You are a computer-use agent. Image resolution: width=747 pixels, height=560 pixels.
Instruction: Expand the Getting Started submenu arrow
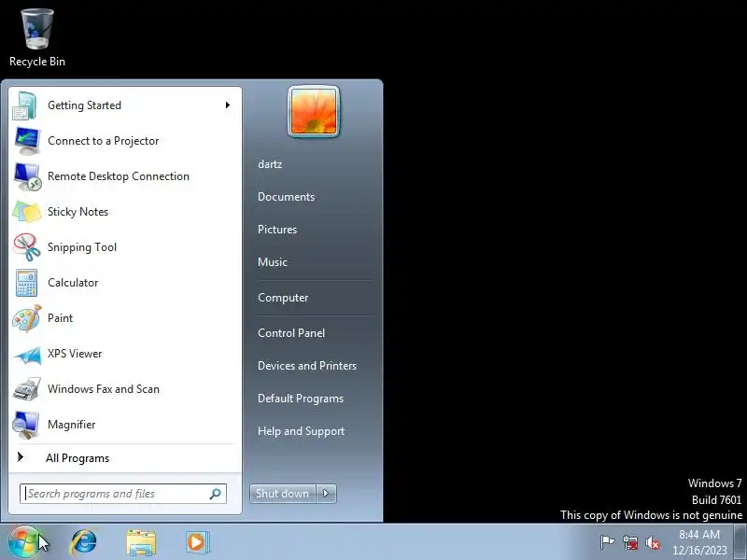tap(228, 105)
